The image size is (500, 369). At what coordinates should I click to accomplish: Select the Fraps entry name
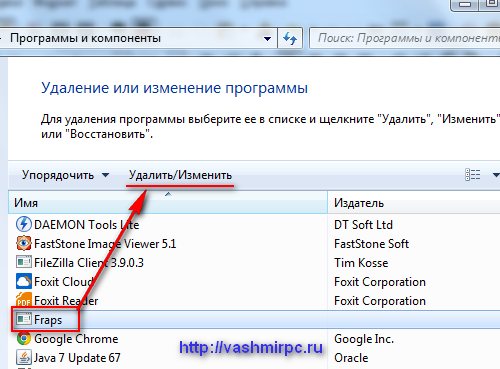tap(48, 320)
